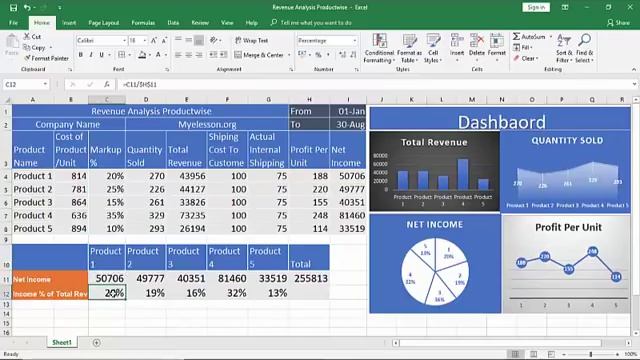Open the File menu

pos(13,23)
